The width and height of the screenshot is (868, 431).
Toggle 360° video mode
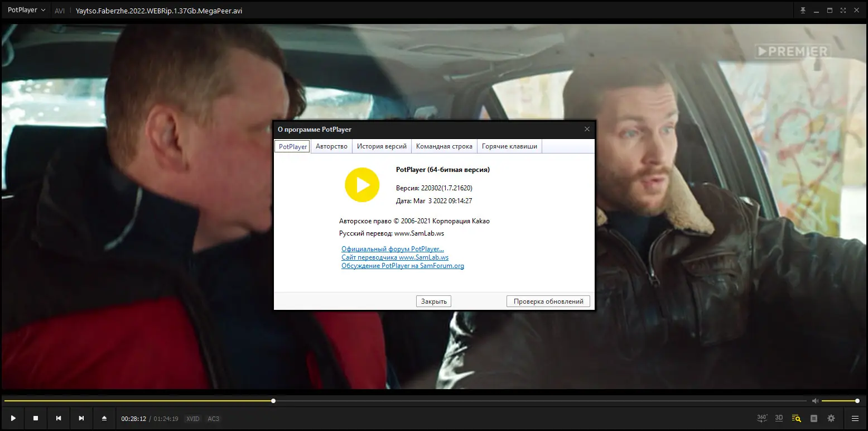(762, 418)
